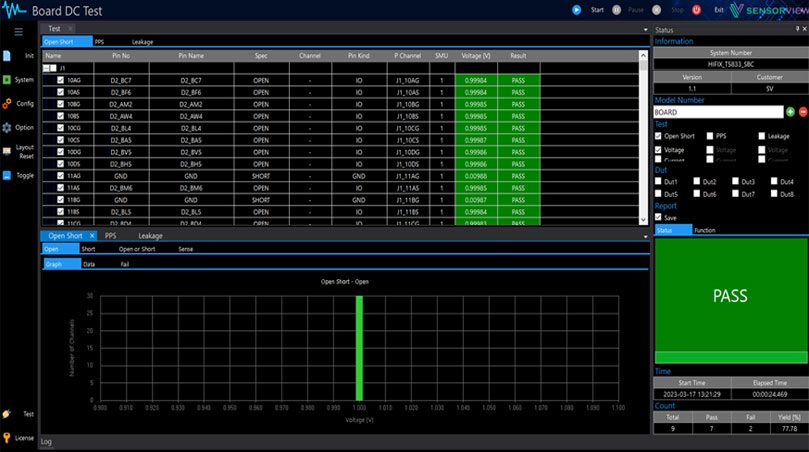Close the lower Open Short tab
The width and height of the screenshot is (809, 452).
pyautogui.click(x=92, y=236)
